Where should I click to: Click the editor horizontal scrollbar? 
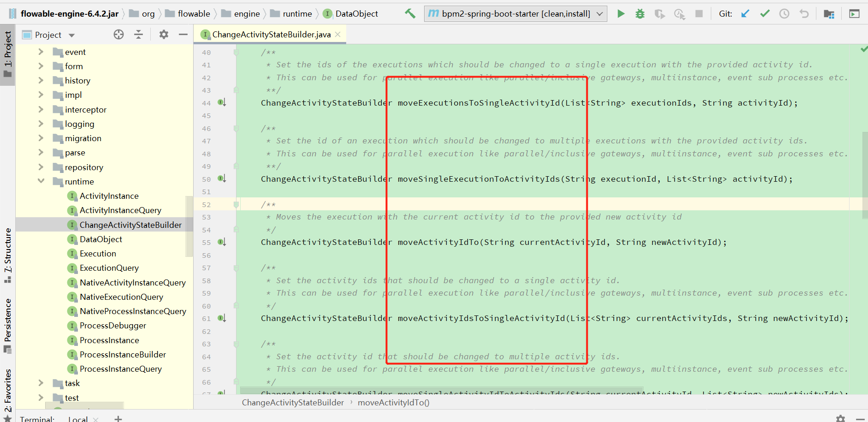pos(442,390)
